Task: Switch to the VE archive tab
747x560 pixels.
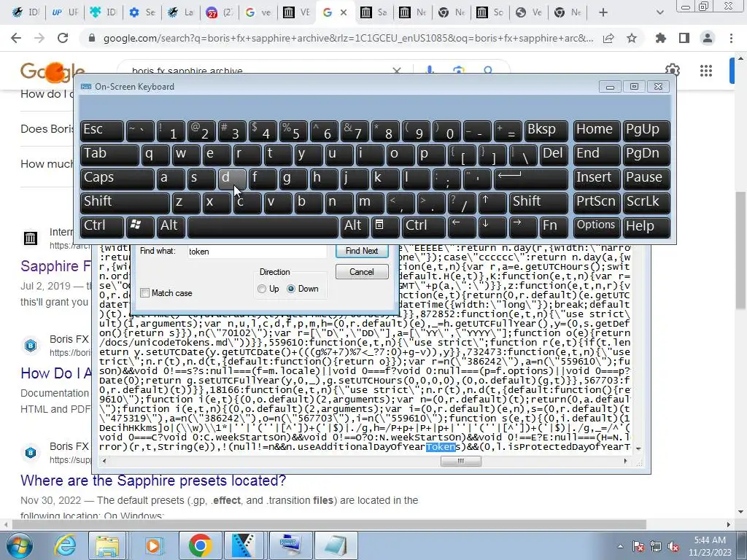Action: (296, 12)
